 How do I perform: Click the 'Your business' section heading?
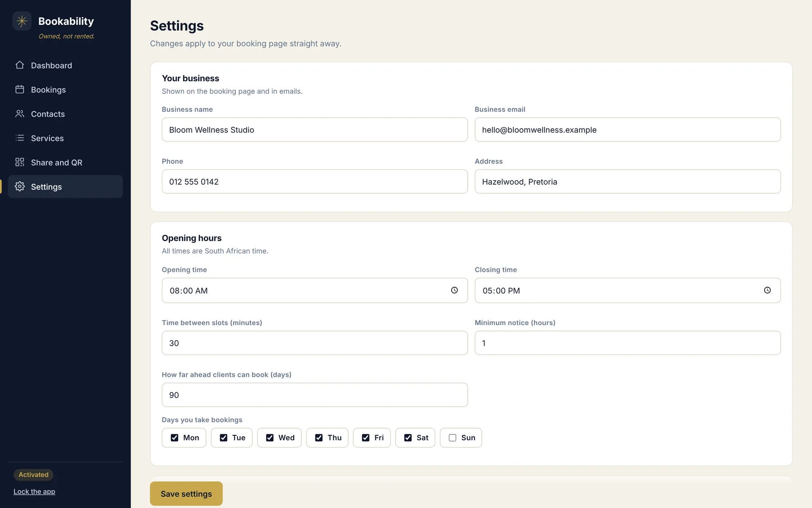[x=190, y=78]
